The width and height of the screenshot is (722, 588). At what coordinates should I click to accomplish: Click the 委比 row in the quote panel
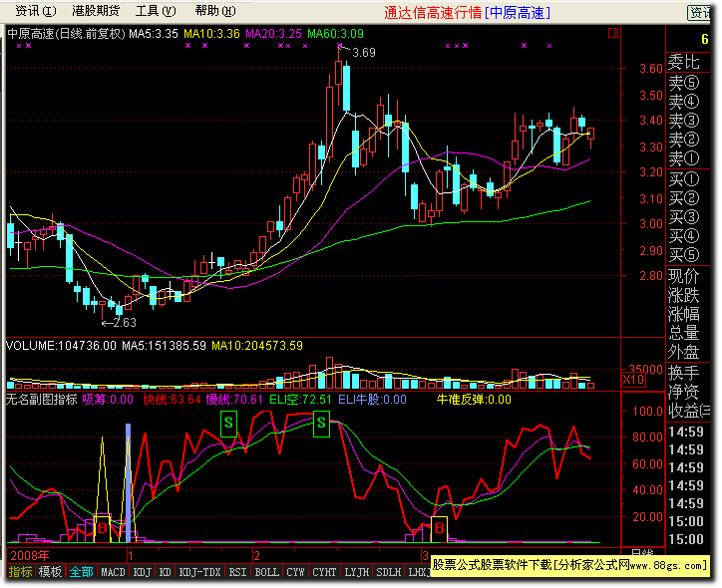click(x=684, y=62)
